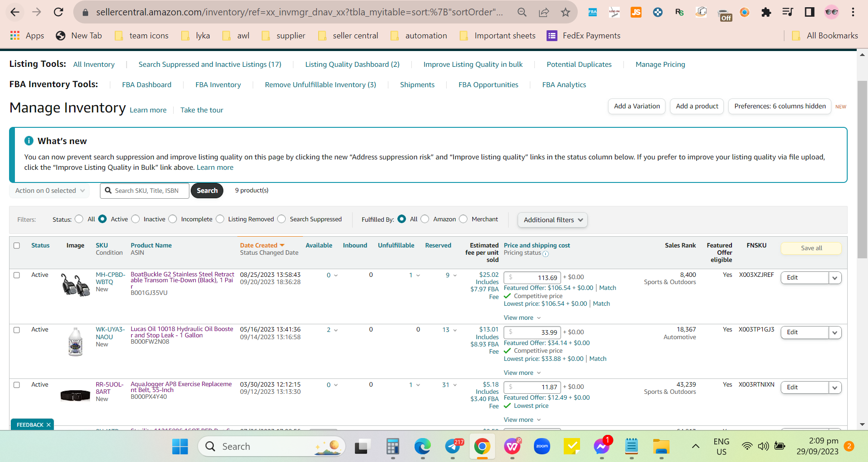The height and width of the screenshot is (462, 868).
Task: Open Microsoft Edge from the taskbar
Action: (x=423, y=447)
